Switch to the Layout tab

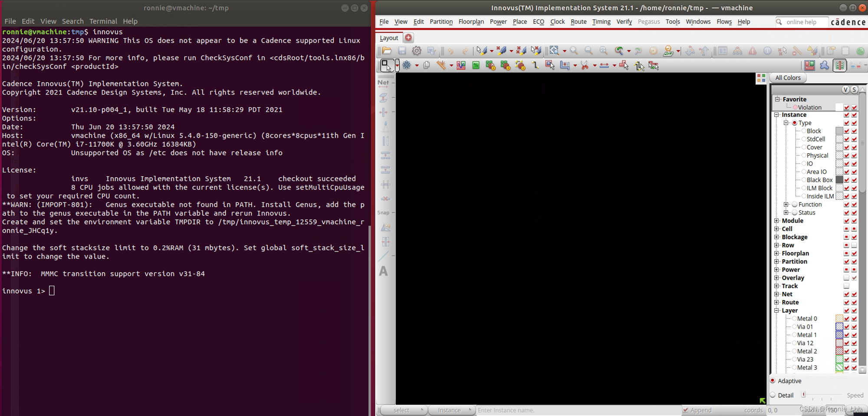(389, 38)
